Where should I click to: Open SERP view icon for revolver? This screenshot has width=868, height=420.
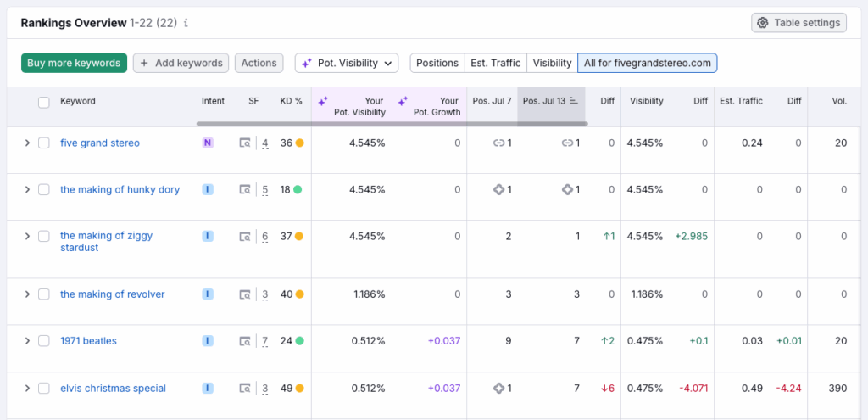[x=245, y=294]
